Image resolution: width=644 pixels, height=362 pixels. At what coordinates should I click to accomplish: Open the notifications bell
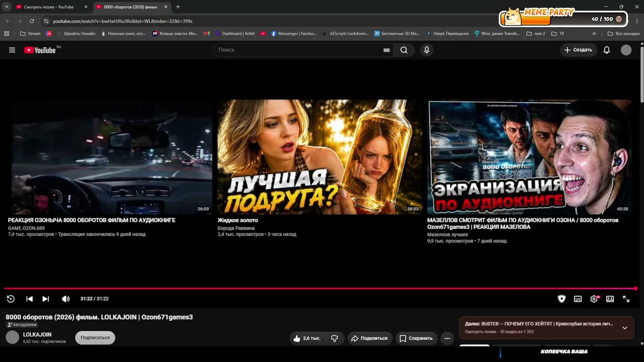[607, 50]
